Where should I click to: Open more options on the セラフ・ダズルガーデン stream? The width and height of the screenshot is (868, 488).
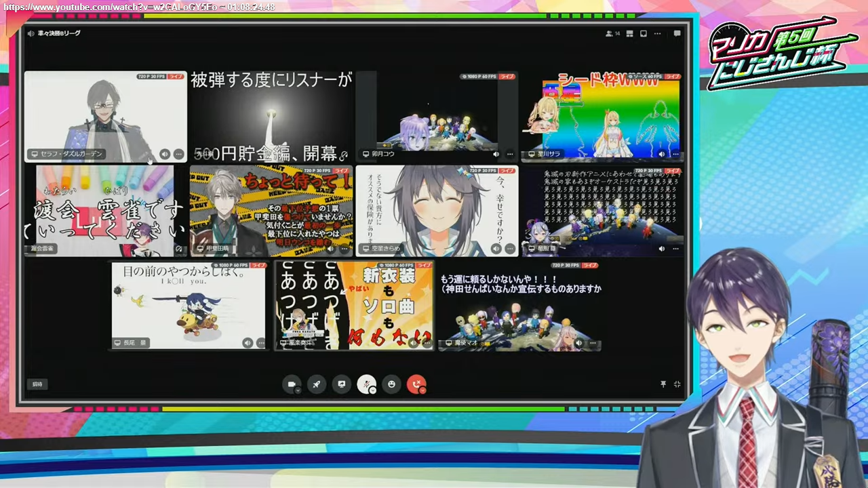[x=178, y=154]
